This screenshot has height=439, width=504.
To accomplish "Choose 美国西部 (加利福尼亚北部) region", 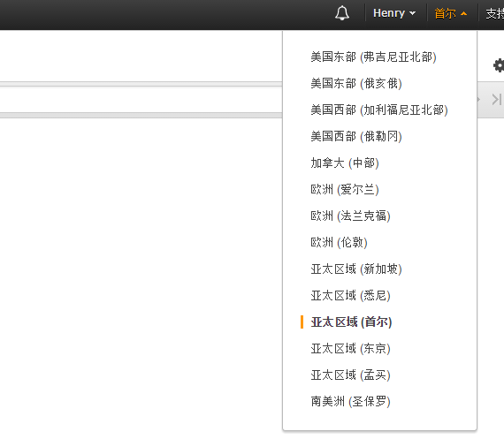I will click(379, 110).
